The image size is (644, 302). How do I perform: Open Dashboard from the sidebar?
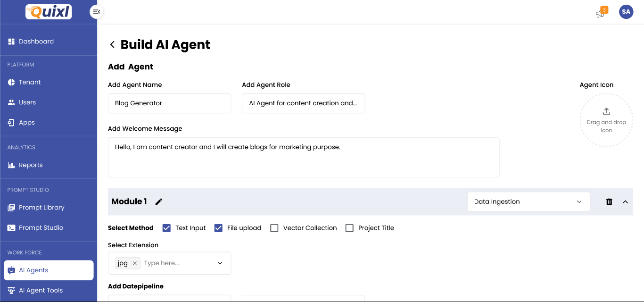tap(36, 42)
